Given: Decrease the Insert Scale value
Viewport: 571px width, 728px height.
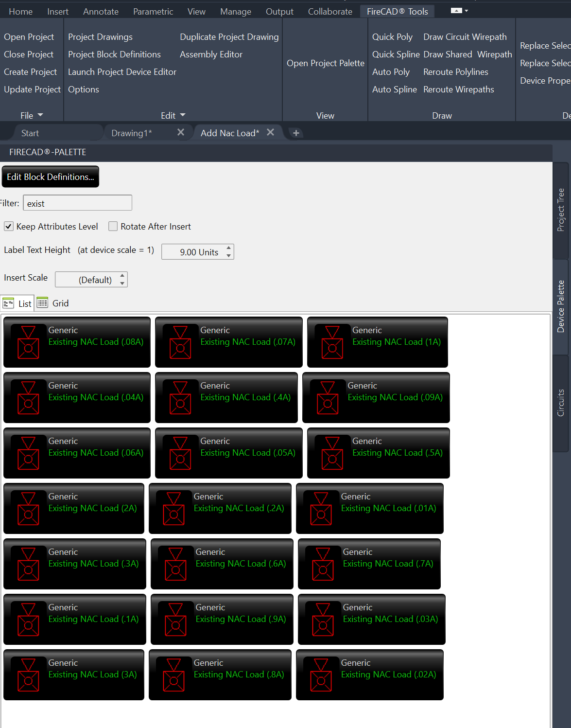Looking at the screenshot, I should (x=122, y=284).
